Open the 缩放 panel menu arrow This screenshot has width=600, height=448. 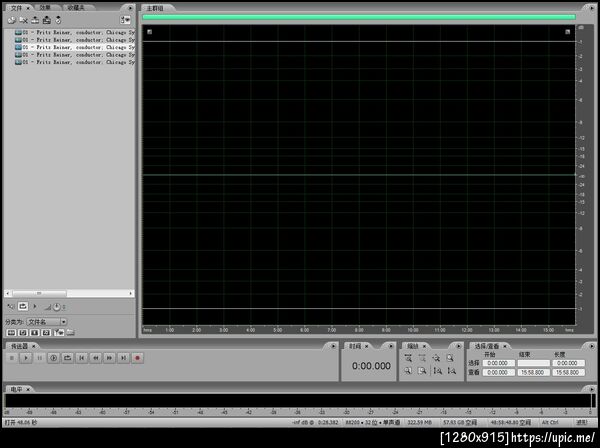458,346
